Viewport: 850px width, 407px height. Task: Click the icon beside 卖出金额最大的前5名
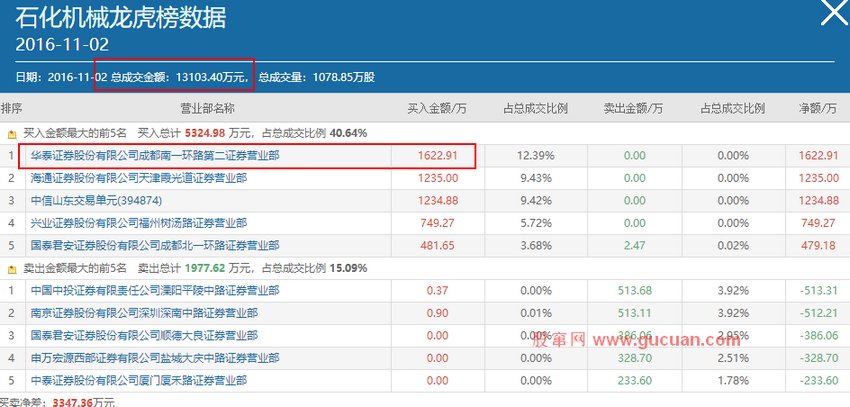12,268
